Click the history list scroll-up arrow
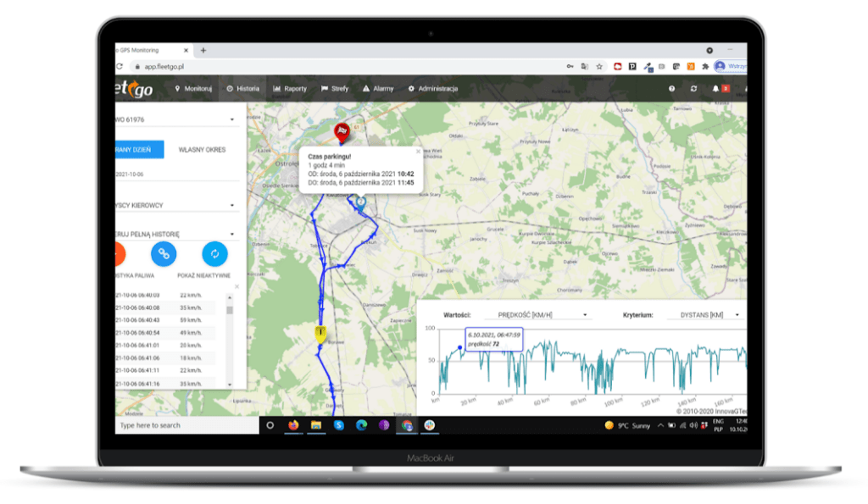This screenshot has height=504, width=868. (x=230, y=297)
